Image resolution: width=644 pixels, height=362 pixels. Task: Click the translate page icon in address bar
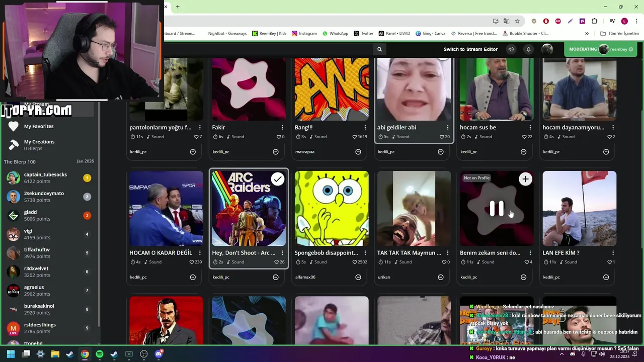pos(506,21)
